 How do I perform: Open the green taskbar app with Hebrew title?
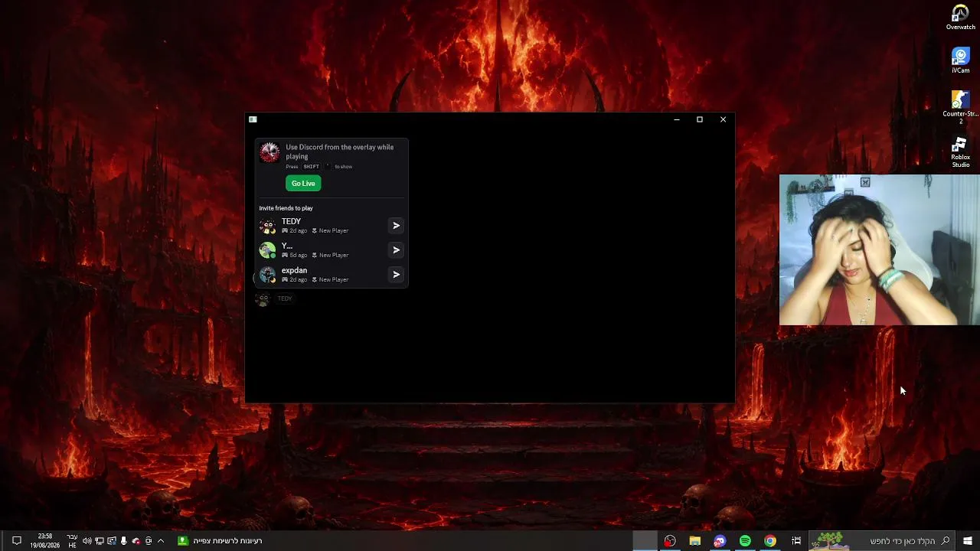(220, 541)
